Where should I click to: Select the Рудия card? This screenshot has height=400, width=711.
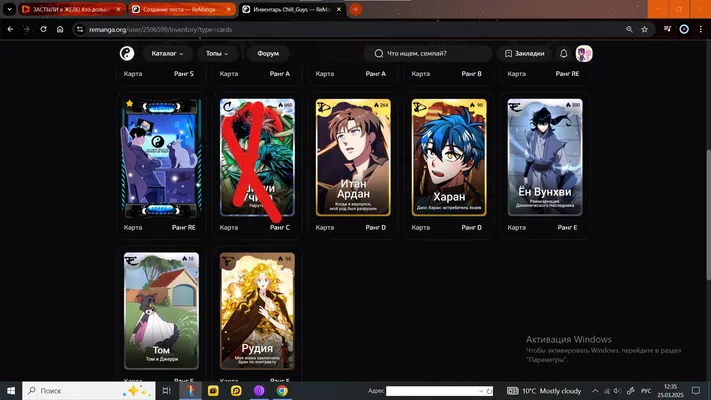257,311
